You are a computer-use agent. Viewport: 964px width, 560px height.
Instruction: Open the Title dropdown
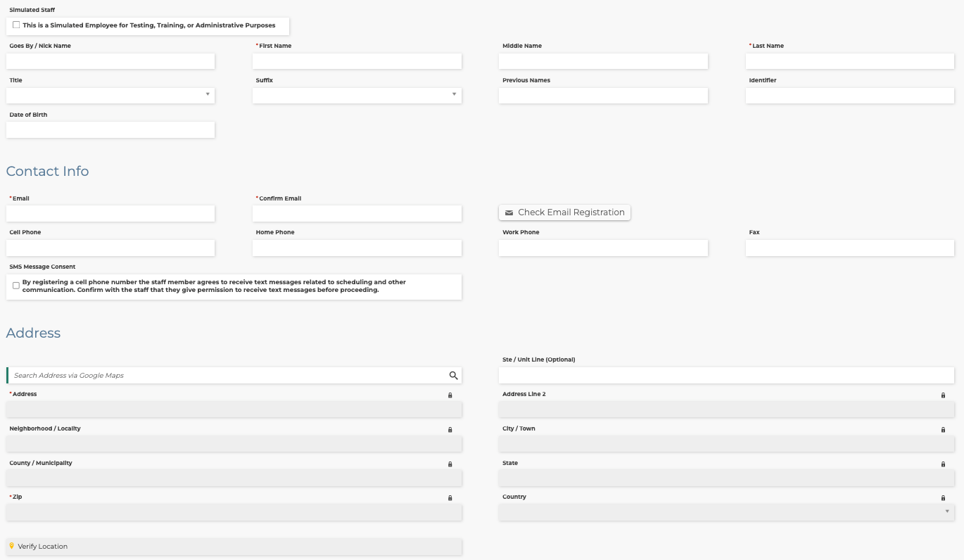point(110,95)
